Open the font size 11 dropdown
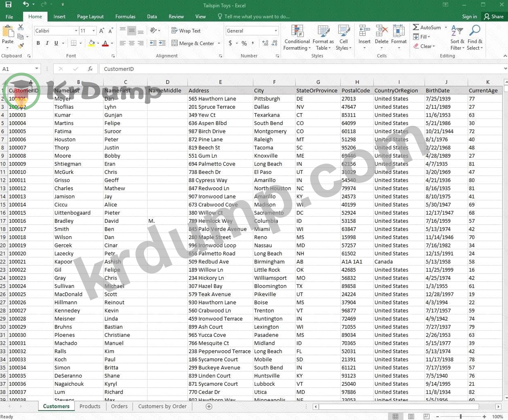The width and height of the screenshot is (508, 420). [x=94, y=31]
